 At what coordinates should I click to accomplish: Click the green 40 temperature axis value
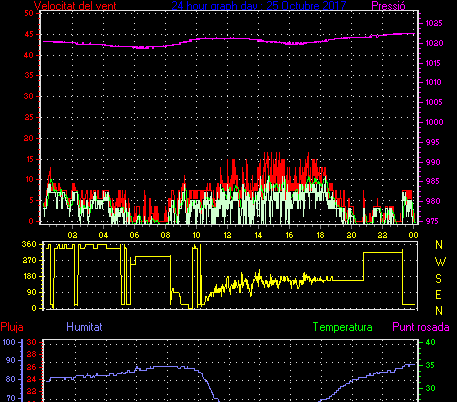[x=431, y=342]
